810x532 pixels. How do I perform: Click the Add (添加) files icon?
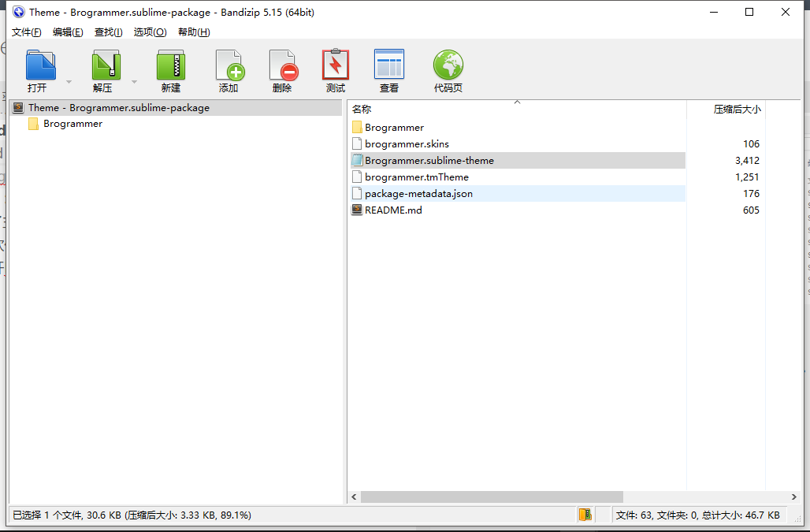(x=229, y=65)
